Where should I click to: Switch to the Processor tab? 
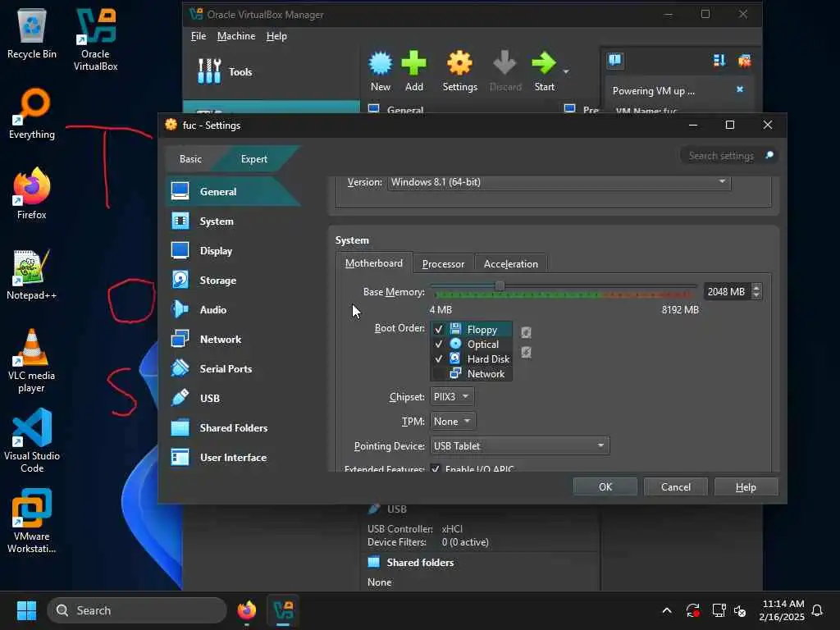[443, 263]
